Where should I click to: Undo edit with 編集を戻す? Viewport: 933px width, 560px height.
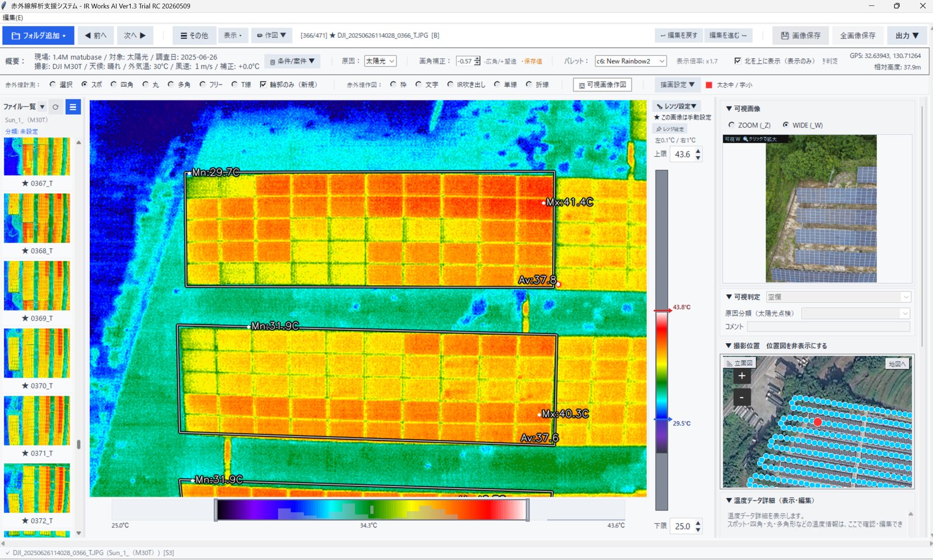[679, 36]
